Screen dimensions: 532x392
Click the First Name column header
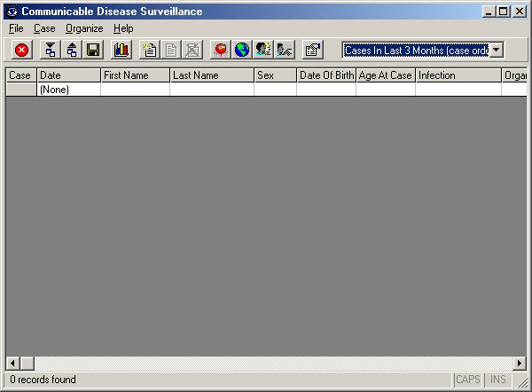(x=135, y=75)
